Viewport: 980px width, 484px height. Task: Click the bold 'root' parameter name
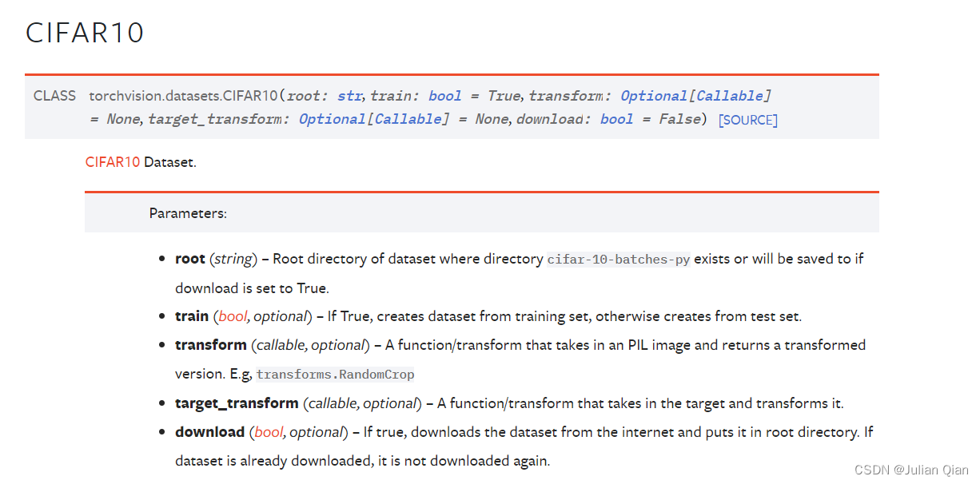pos(190,259)
